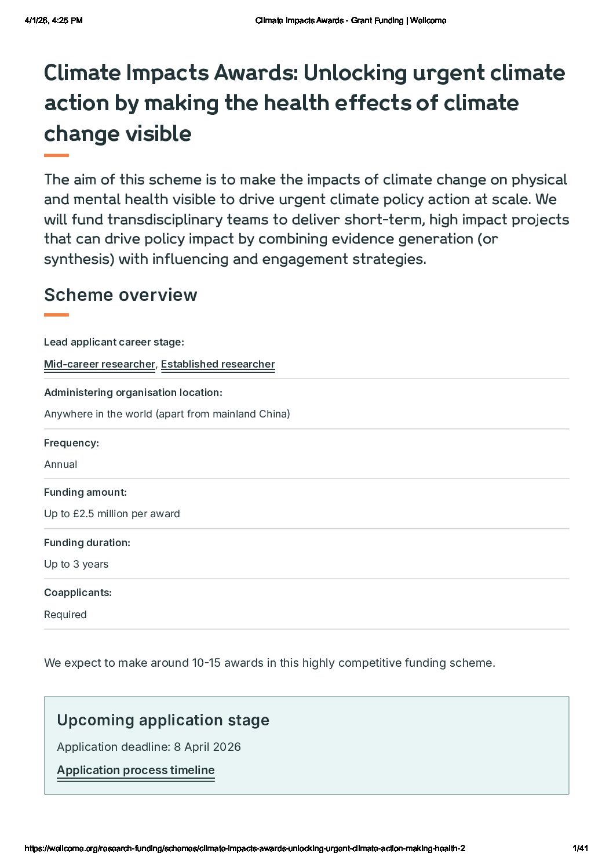Screen dimensions: 613x868
Task: Open the Established researcher link
Action: [x=218, y=364]
